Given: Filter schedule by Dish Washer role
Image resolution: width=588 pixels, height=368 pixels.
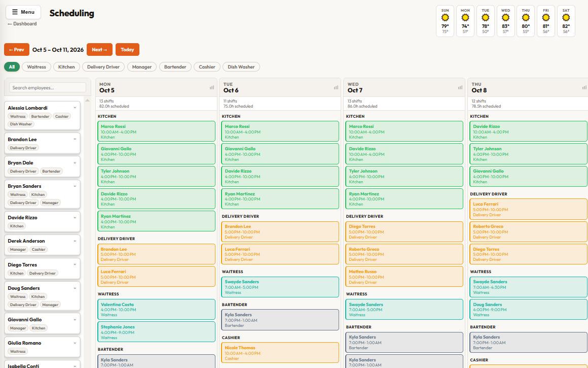Looking at the screenshot, I should pyautogui.click(x=241, y=67).
